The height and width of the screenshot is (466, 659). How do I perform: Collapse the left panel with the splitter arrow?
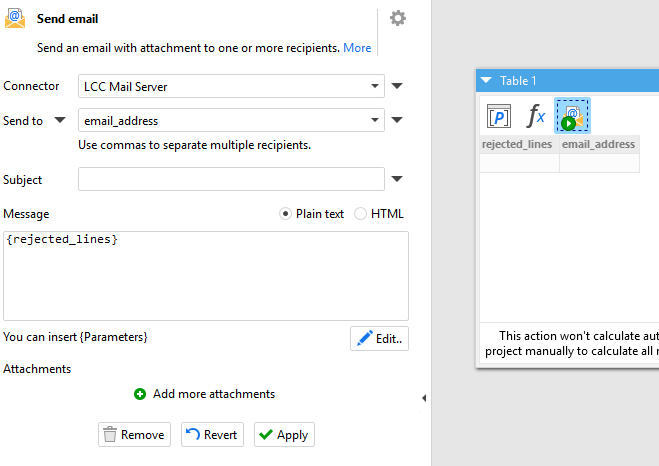pos(423,398)
